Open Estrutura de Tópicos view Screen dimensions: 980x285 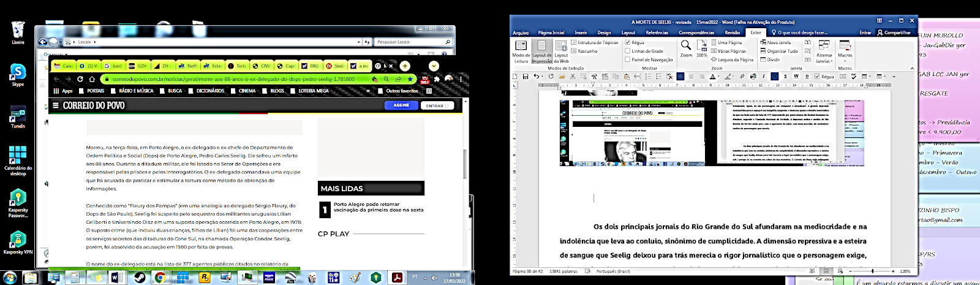coord(595,42)
